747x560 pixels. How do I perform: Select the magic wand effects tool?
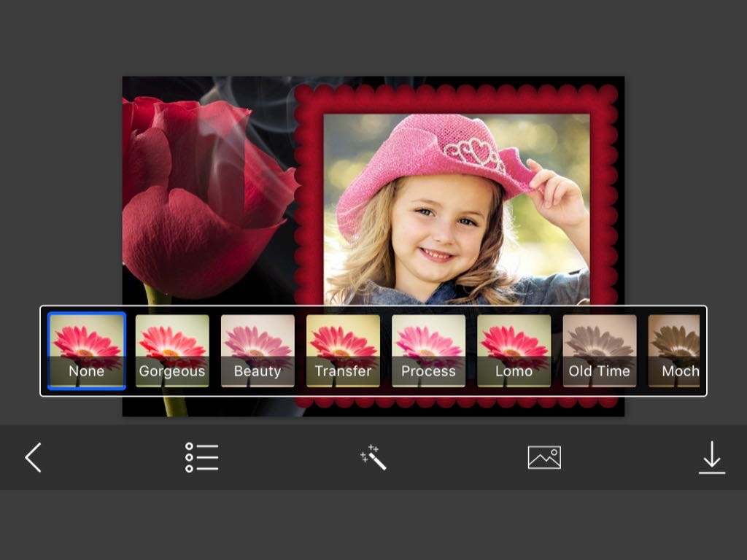click(373, 457)
